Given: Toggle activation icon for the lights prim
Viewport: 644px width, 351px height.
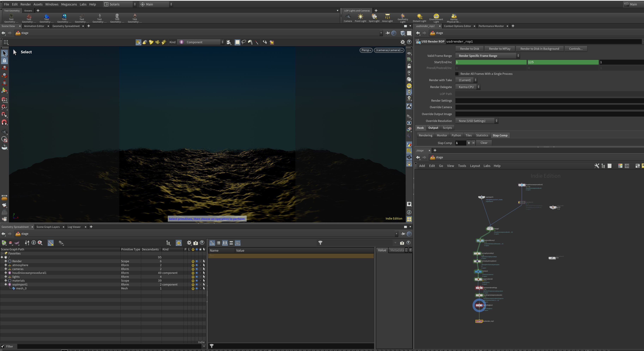Looking at the screenshot, I should (193, 277).
